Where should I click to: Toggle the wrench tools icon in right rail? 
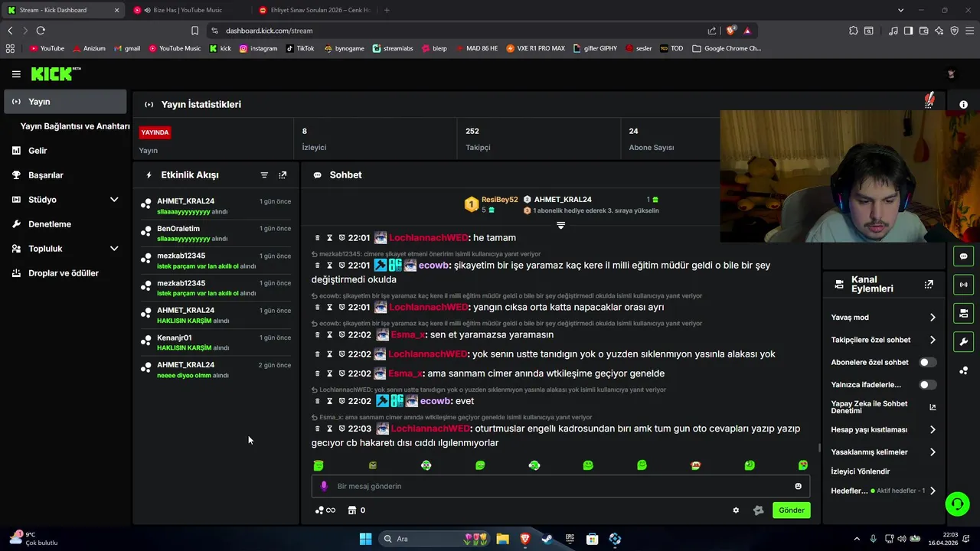(963, 341)
